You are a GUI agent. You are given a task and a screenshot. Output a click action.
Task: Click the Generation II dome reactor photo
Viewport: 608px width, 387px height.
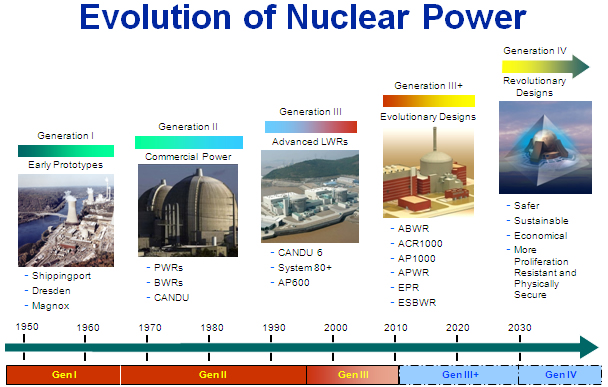[x=188, y=210]
